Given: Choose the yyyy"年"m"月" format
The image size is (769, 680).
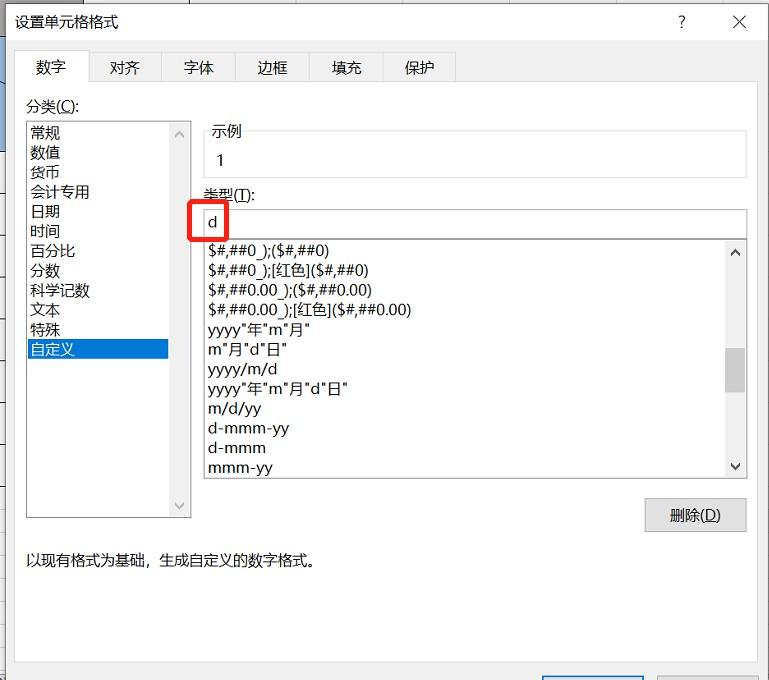Looking at the screenshot, I should (x=464, y=329).
